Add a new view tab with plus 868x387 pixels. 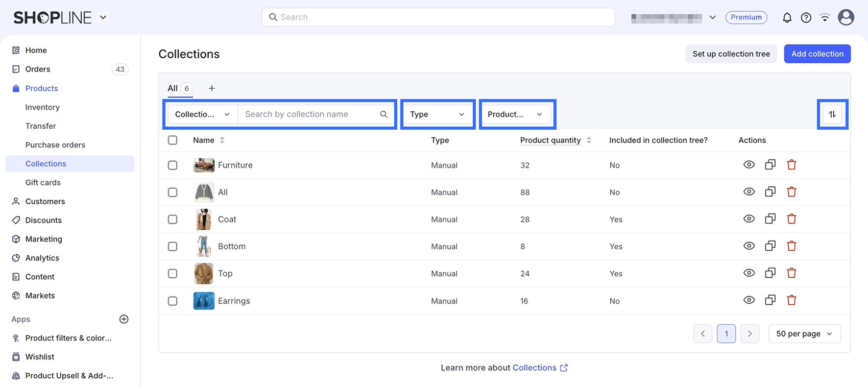211,88
